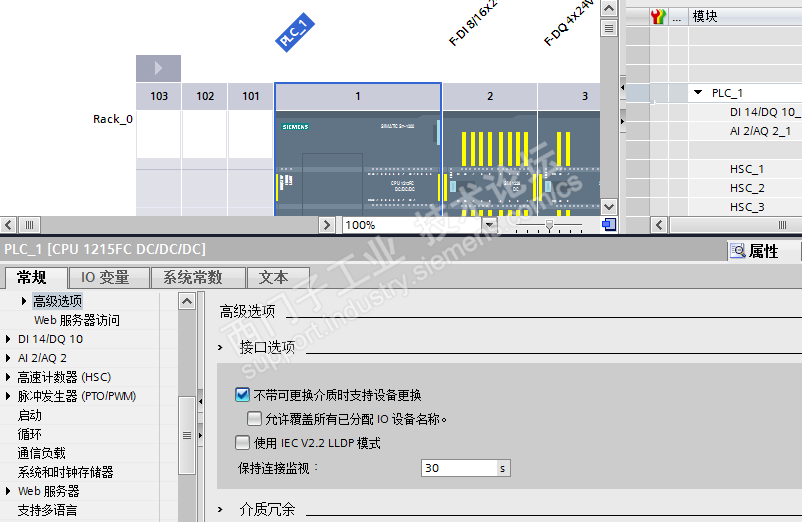802x522 pixels.
Task: Click the device view panel collapse arrow
Action: [622, 87]
